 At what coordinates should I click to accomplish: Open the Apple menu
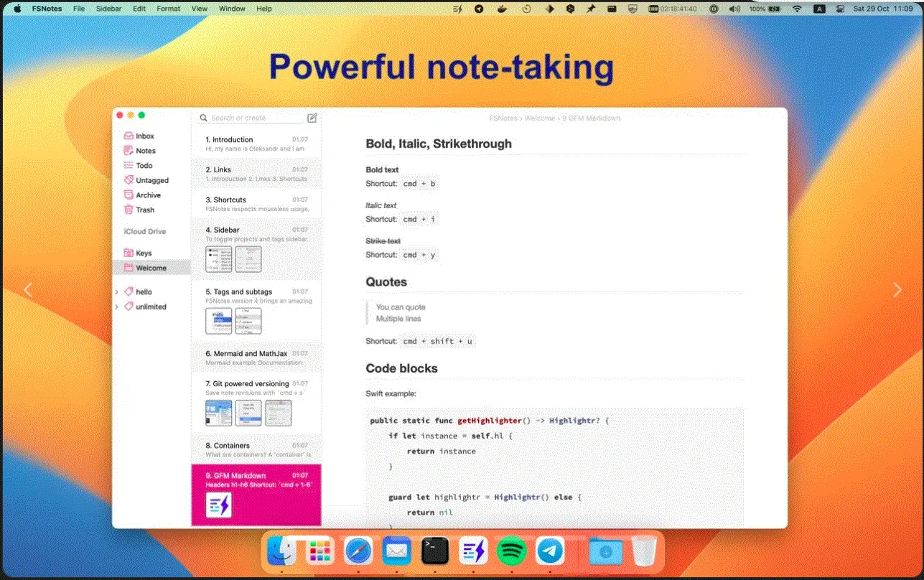point(17,9)
